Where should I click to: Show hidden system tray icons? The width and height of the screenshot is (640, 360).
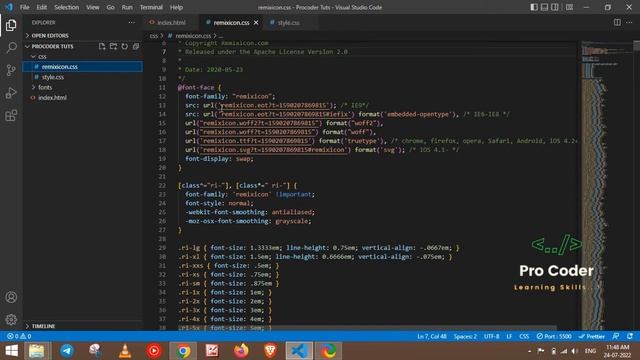click(529, 351)
